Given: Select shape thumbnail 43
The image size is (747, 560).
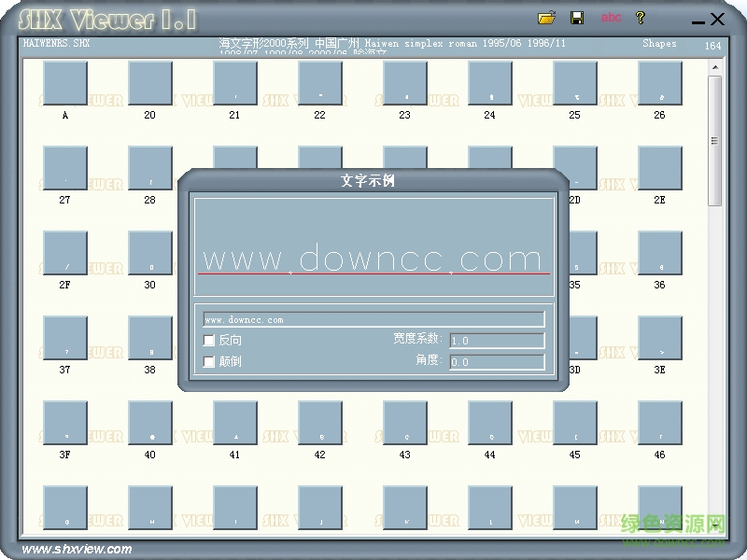Looking at the screenshot, I should [x=405, y=423].
